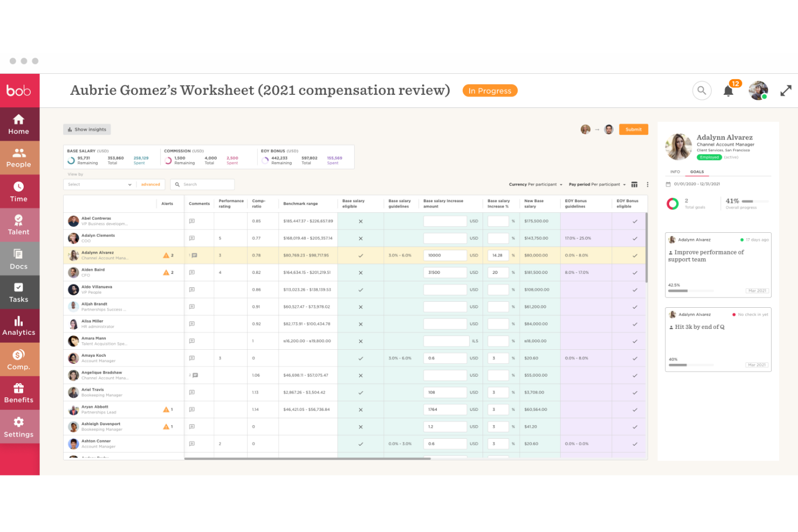
Task: Toggle EOY bonus eligible for Abel Contreras
Action: tap(635, 222)
